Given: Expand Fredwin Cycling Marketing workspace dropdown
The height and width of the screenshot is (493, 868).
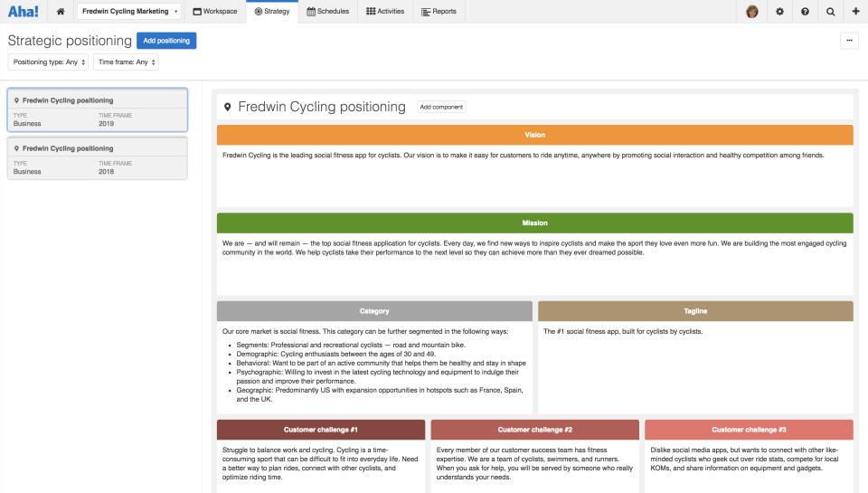Looking at the screenshot, I should pyautogui.click(x=128, y=12).
